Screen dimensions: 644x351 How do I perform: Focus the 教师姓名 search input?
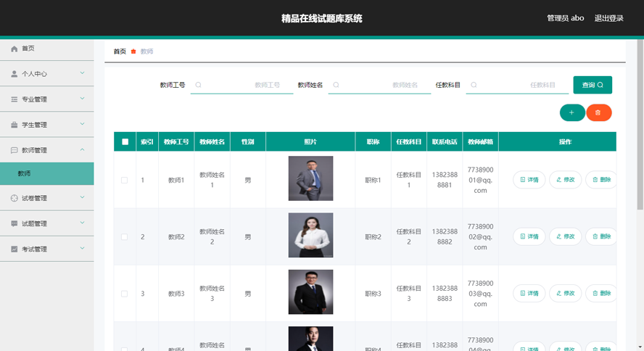point(379,85)
